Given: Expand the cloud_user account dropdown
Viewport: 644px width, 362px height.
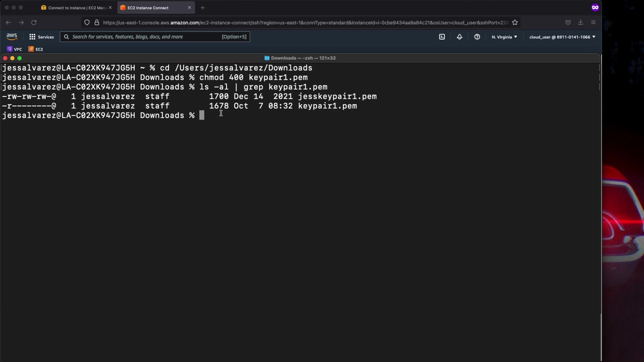Looking at the screenshot, I should click(x=562, y=37).
